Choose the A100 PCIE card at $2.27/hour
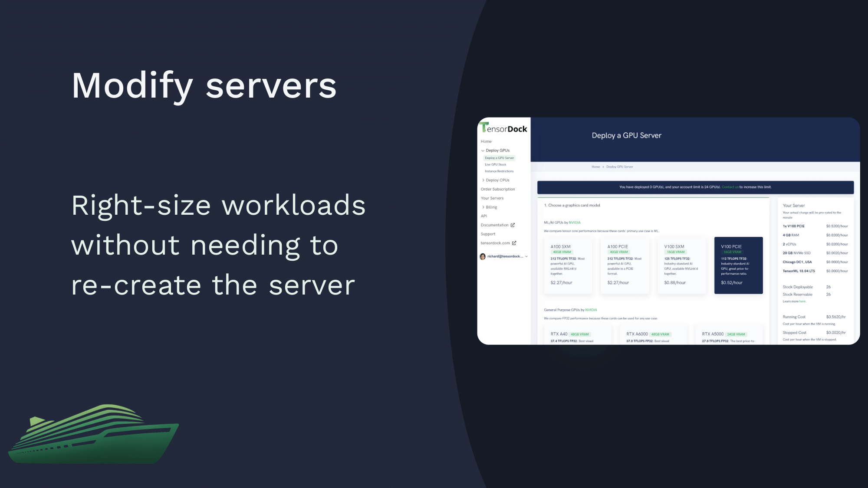Screen dimensions: 868x488 click(x=625, y=265)
